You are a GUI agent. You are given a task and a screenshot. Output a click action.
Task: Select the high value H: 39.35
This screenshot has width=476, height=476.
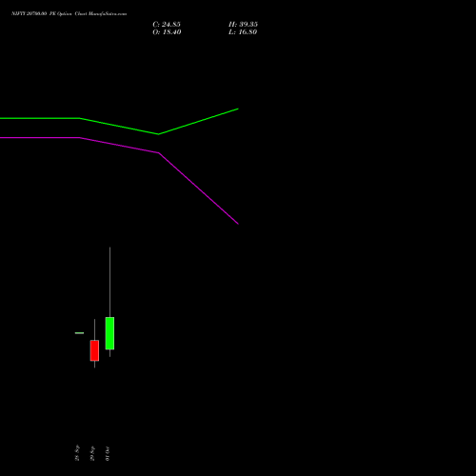tap(243, 25)
